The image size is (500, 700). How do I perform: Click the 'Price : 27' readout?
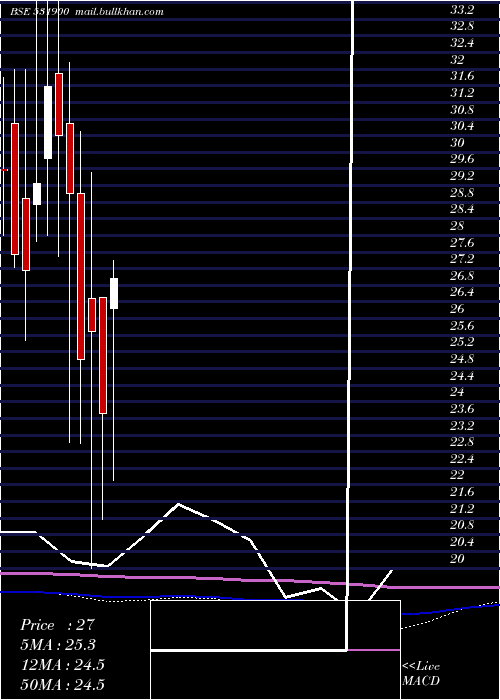(58, 625)
